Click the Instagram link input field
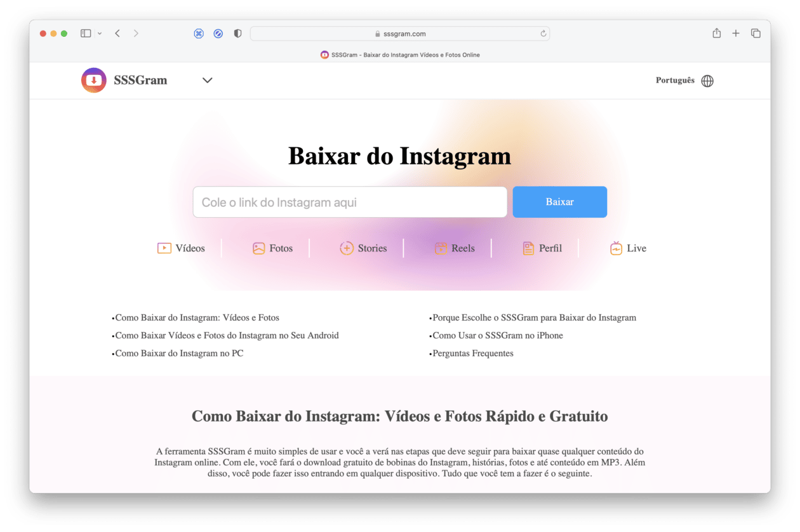This screenshot has width=800, height=532. point(349,202)
